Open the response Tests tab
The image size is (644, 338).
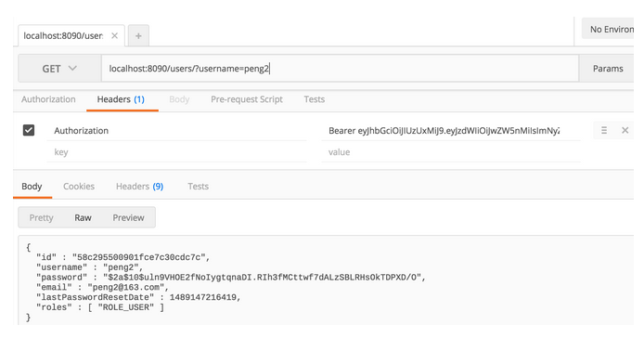point(198,187)
